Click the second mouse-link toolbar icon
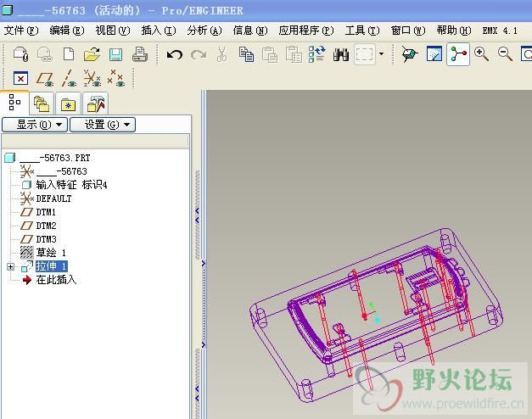Viewport: 532px width, 419px height. point(44,54)
